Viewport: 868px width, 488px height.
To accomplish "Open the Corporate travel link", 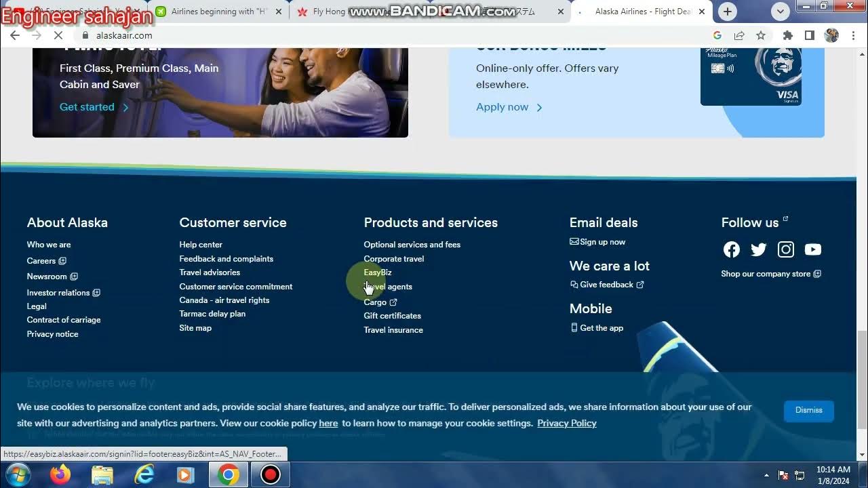I will coord(394,259).
